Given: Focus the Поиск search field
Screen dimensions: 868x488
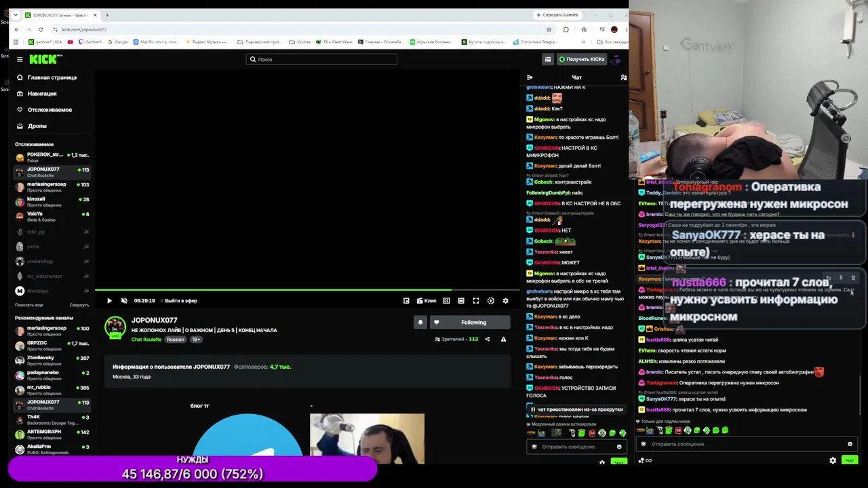Looking at the screenshot, I should (321, 59).
